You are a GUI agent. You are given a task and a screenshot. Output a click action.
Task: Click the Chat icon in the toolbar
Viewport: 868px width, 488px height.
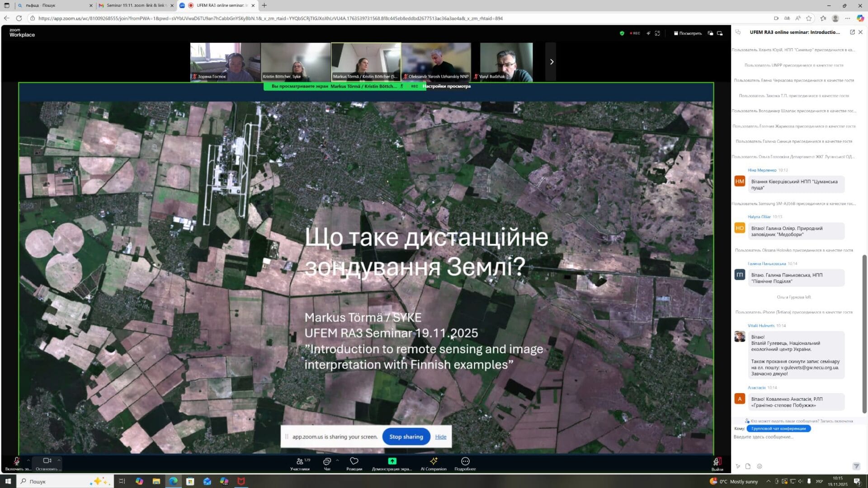(327, 462)
